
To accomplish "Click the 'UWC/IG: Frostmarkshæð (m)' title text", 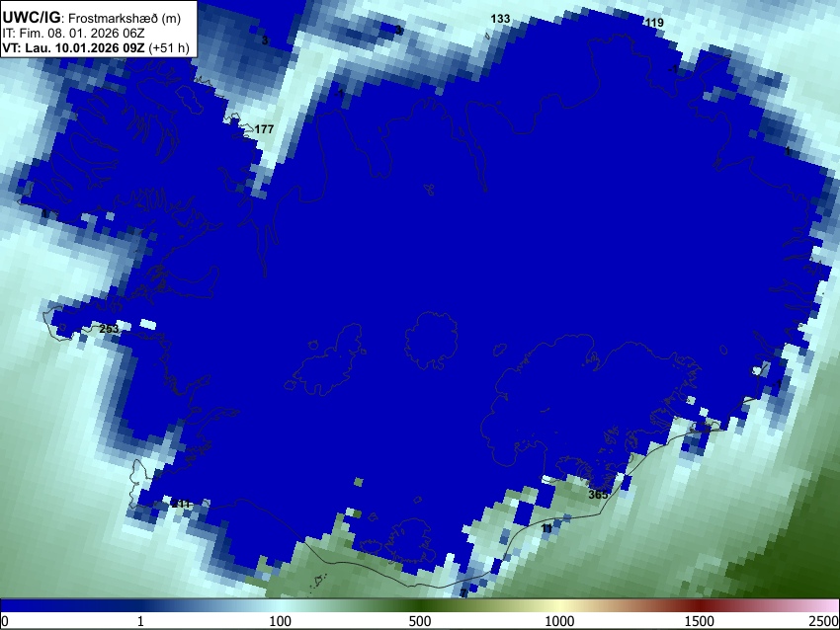I will point(92,18).
